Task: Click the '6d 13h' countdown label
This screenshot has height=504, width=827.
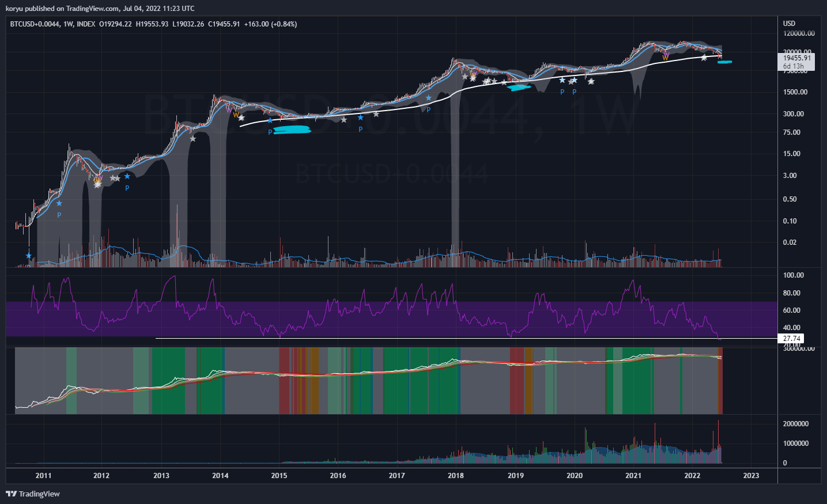Action: point(794,66)
